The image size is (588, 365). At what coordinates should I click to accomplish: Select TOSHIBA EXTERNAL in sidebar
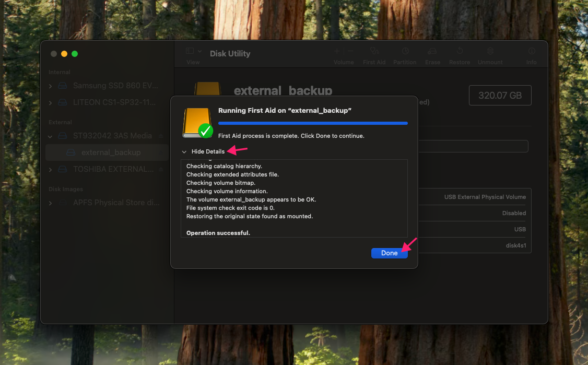pyautogui.click(x=113, y=169)
